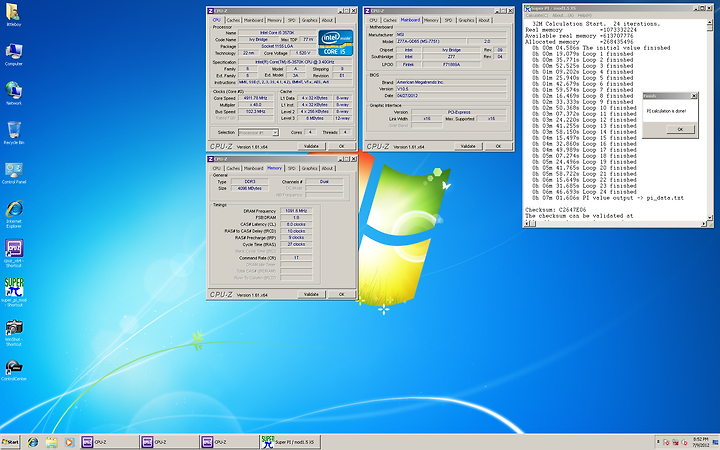
Task: Launch the WinShot desktop shortcut
Action: tap(13, 332)
